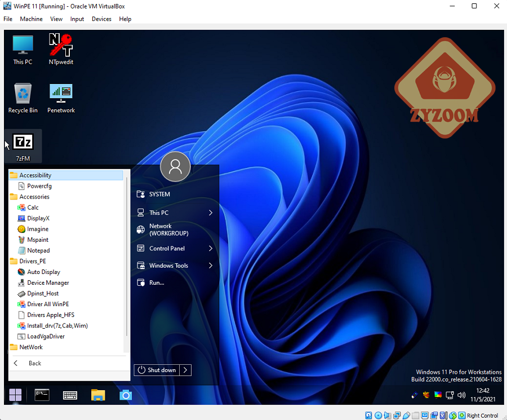Open File Explorer from the taskbar
The image size is (507, 420).
[98, 395]
